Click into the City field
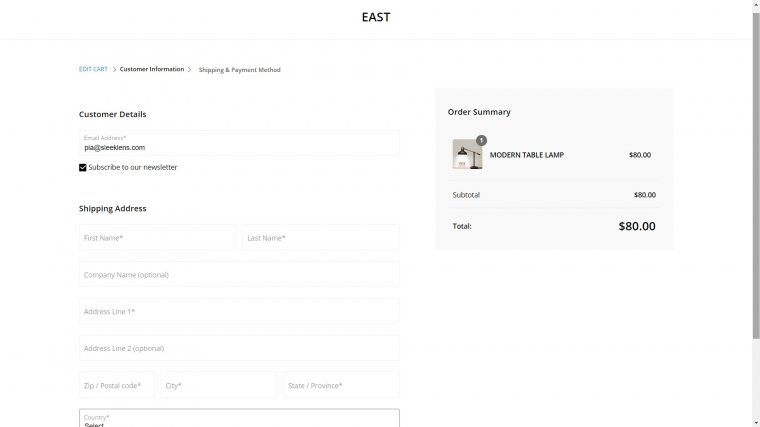This screenshot has height=427, width=760. click(219, 385)
